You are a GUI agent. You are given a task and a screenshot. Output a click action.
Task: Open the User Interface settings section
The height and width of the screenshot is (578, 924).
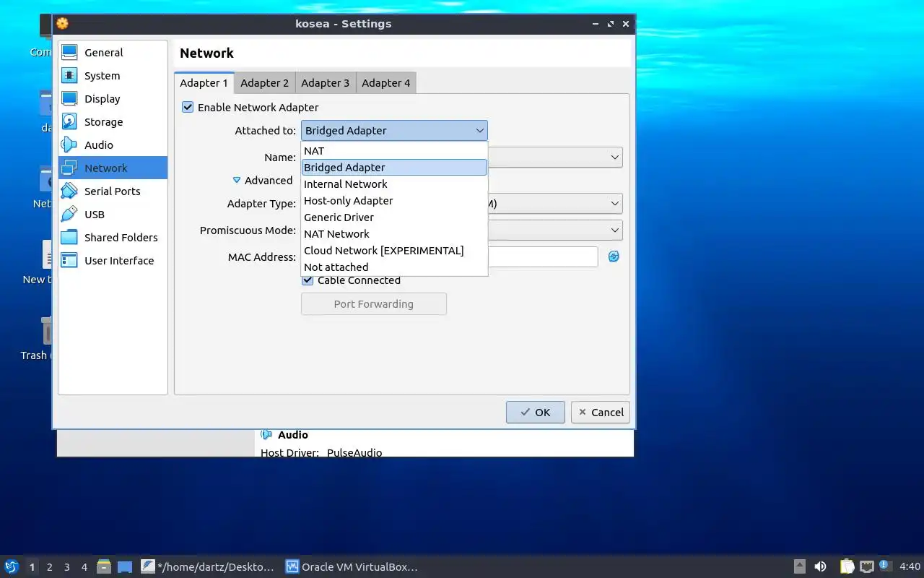point(113,261)
